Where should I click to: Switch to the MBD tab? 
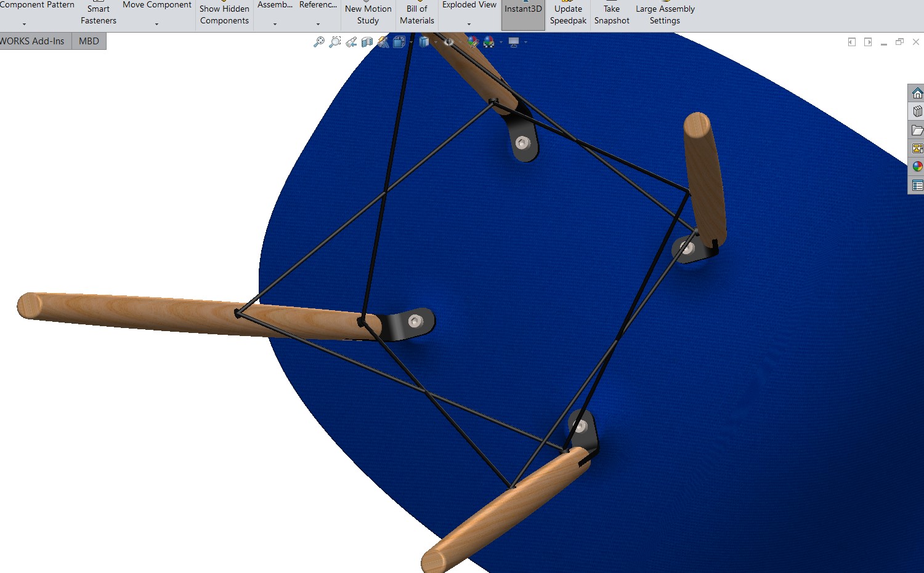tap(89, 41)
